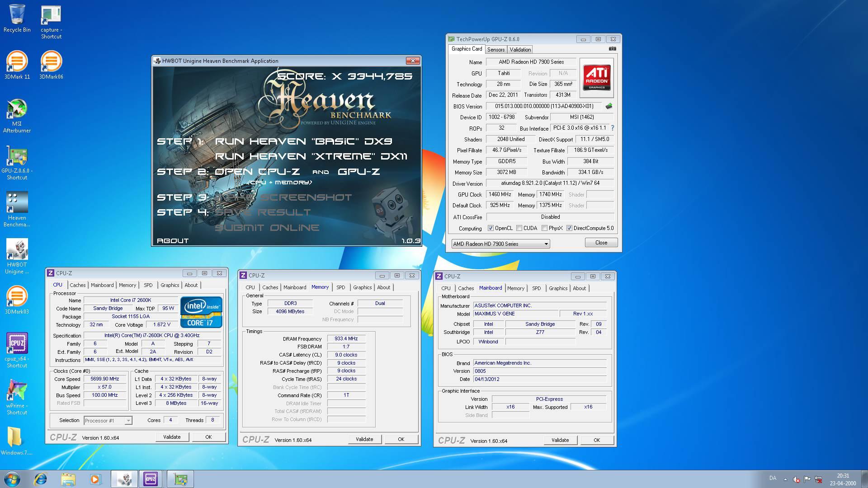Click the taskbar clock showing 20:31
This screenshot has width=868, height=488.
point(843,479)
